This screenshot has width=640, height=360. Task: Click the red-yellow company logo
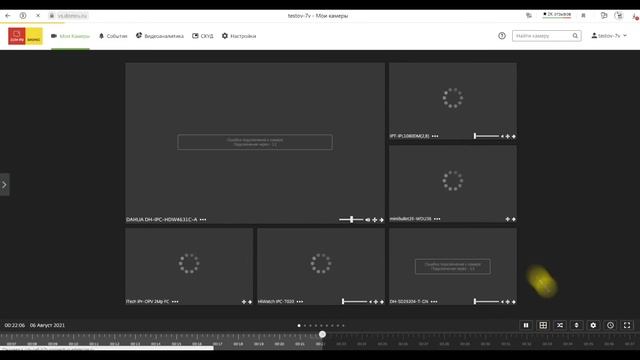pyautogui.click(x=25, y=36)
